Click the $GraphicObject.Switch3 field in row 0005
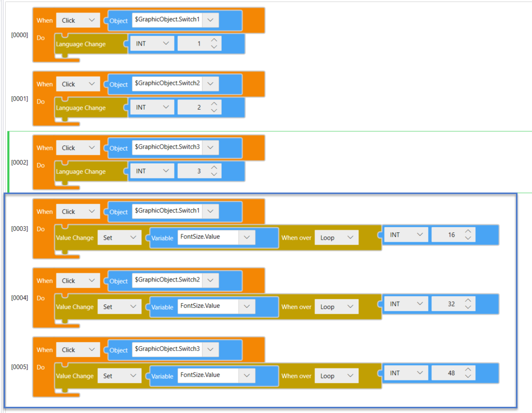 coord(167,349)
